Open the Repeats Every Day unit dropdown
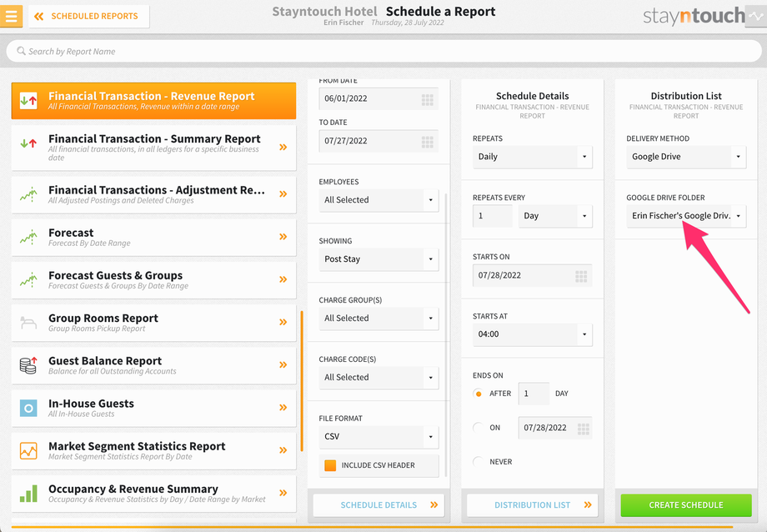This screenshot has height=532, width=767. point(555,216)
